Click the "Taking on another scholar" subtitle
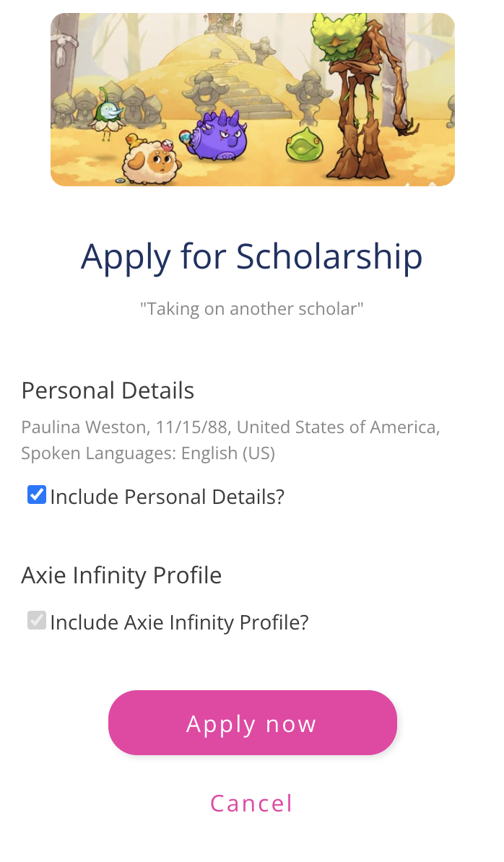This screenshot has height=862, width=504. 251,309
